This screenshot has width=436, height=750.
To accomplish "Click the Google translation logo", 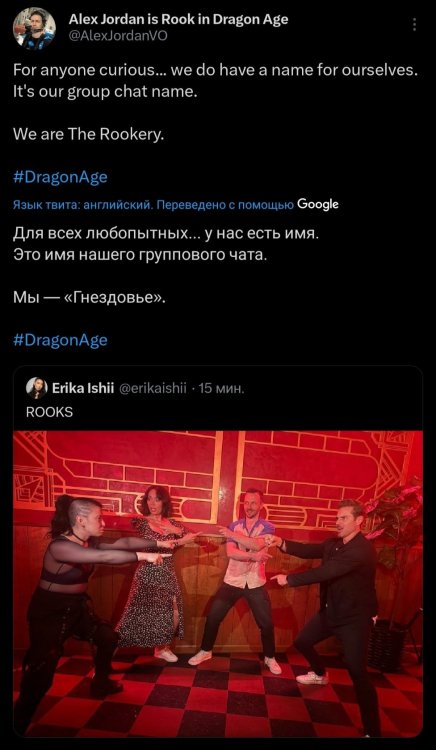I will 318,205.
